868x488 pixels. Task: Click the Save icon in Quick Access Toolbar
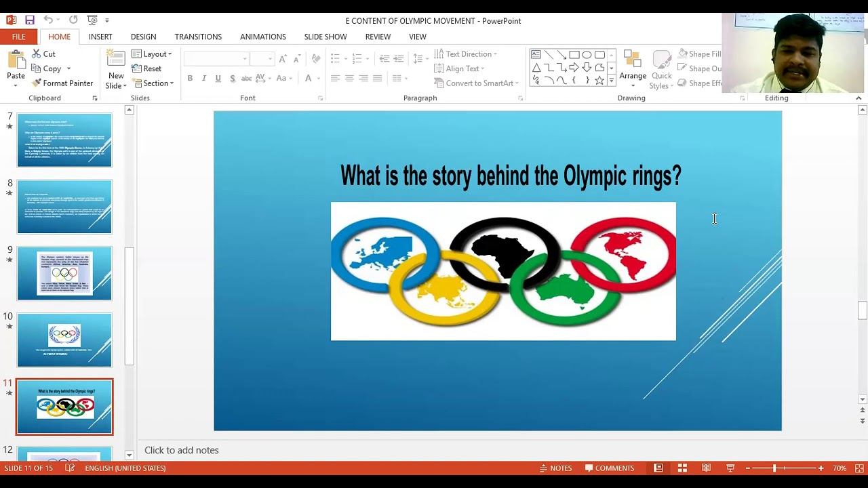(x=30, y=20)
